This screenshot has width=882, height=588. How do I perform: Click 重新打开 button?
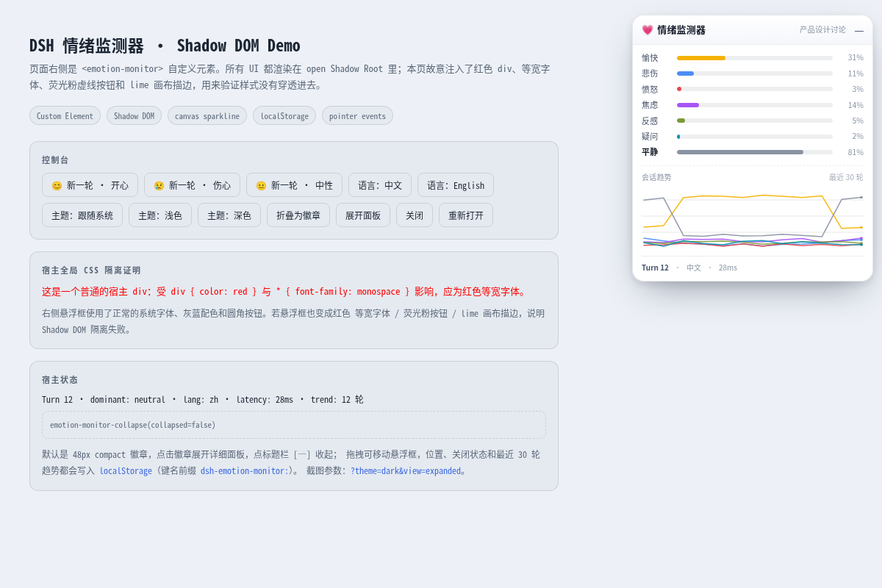466,215
